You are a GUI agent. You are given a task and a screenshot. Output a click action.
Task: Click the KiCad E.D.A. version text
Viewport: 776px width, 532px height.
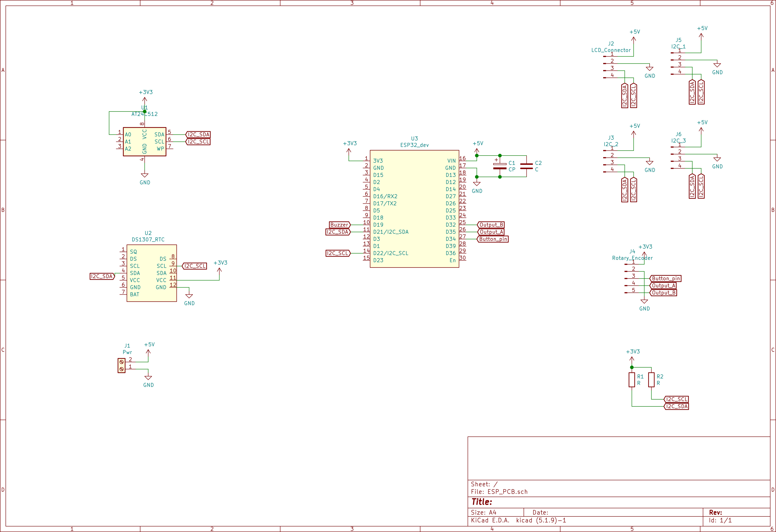tap(519, 520)
